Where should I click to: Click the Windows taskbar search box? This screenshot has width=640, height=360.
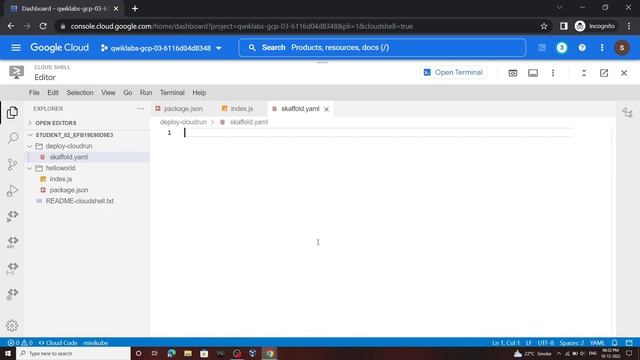point(73,353)
